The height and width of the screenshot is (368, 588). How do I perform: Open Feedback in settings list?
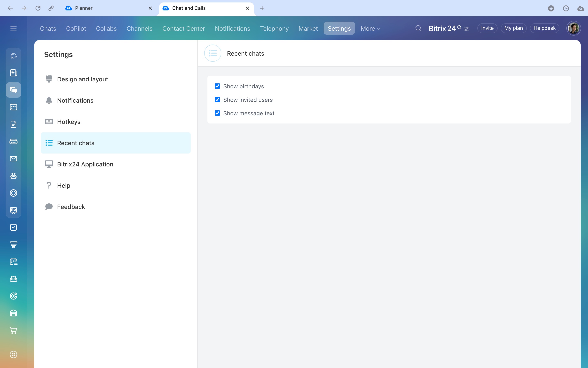116,207
